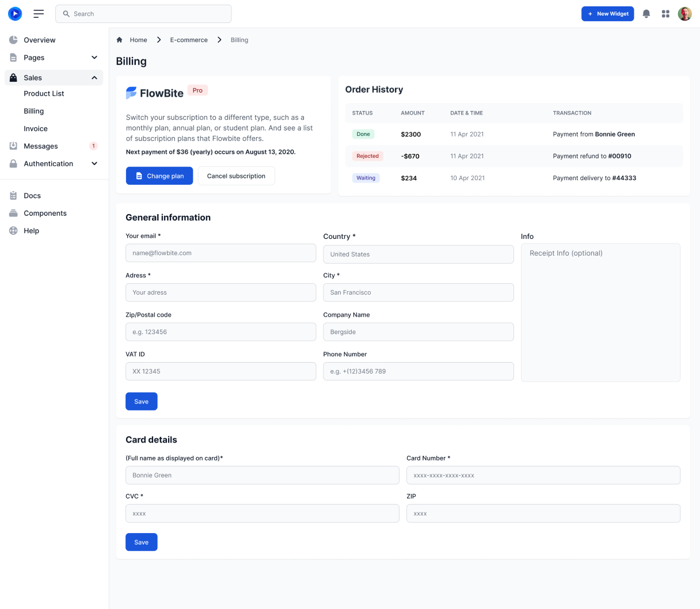Open Overview from the sidebar
This screenshot has width=700, height=609.
tap(39, 40)
